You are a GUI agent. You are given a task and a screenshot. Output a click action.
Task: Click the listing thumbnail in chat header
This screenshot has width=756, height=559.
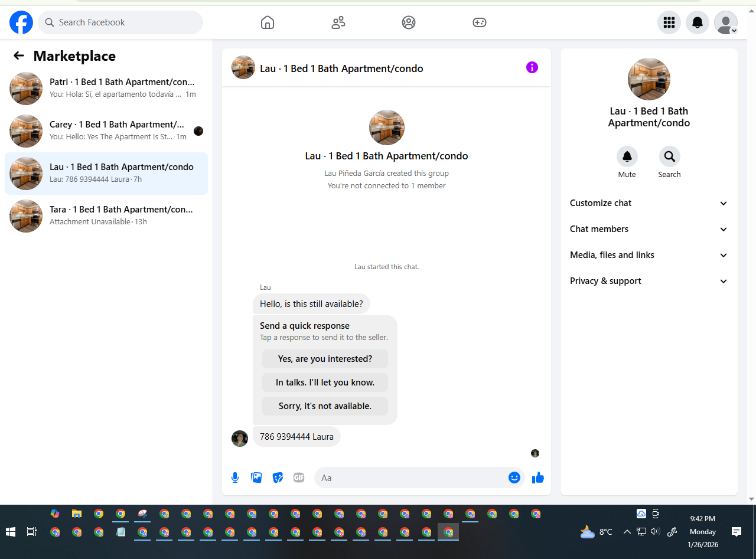pos(243,67)
